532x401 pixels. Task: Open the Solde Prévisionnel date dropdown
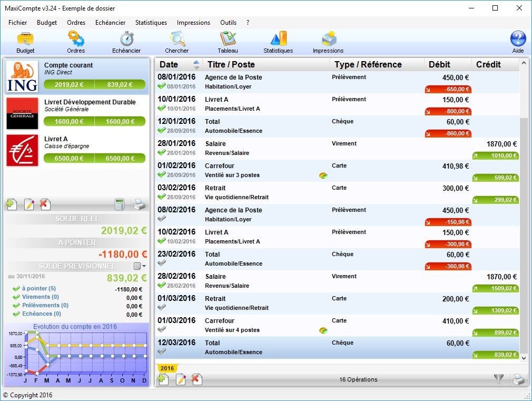(140, 266)
